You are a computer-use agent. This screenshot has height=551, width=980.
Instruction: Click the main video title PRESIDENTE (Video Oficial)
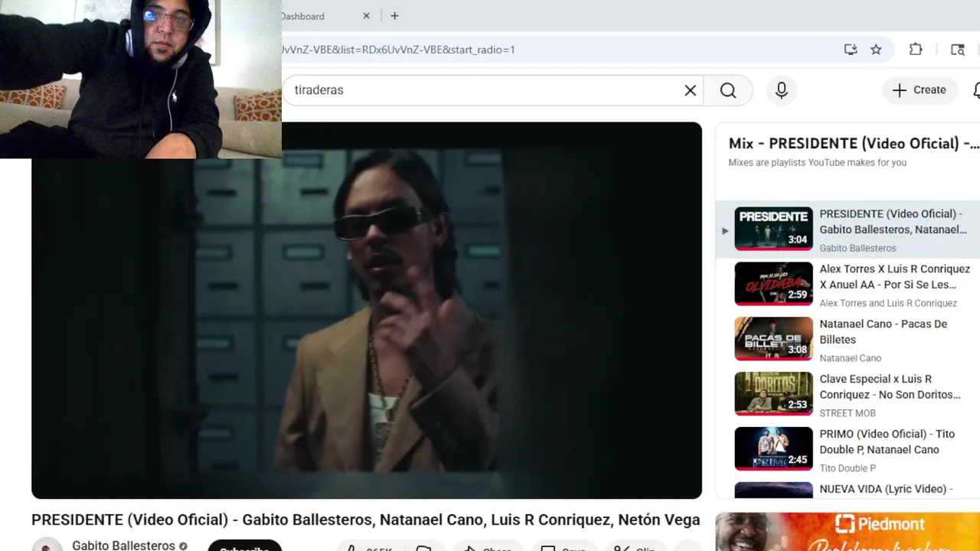(x=365, y=520)
